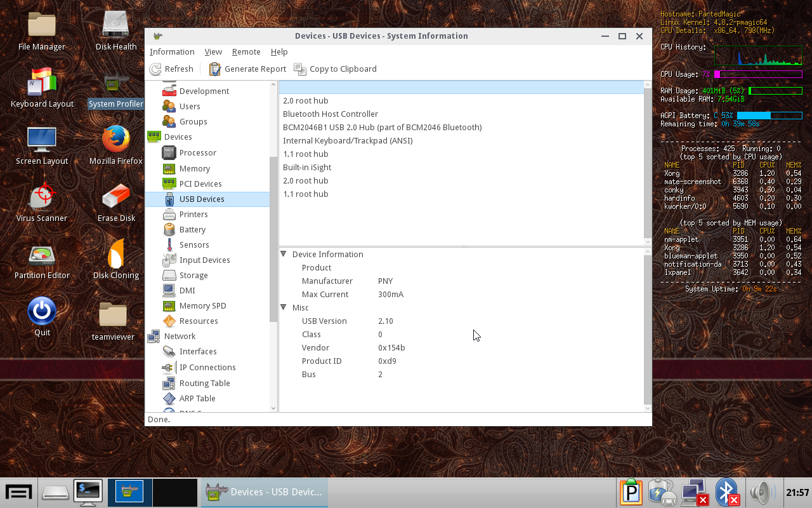Select Memory SPD in the sidebar

202,305
